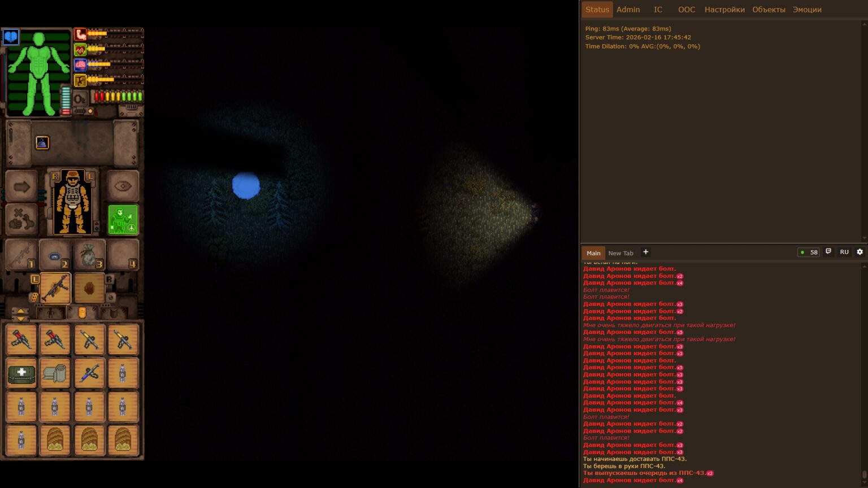Add a new chat tab with plus
This screenshot has height=488, width=868.
click(x=645, y=252)
